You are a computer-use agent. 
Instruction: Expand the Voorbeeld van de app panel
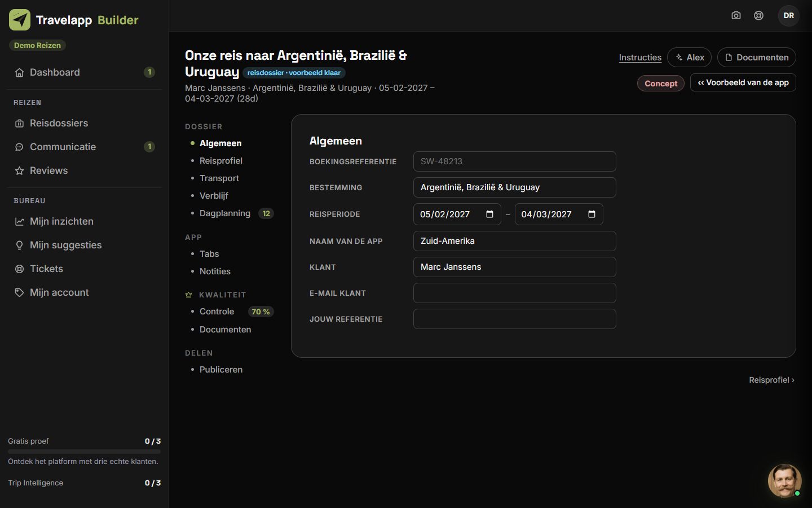click(743, 82)
